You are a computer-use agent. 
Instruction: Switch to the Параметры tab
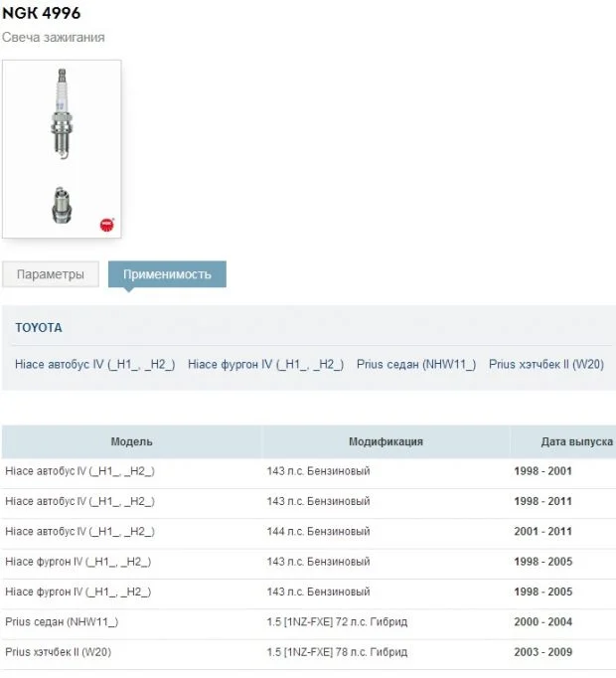[x=51, y=274]
